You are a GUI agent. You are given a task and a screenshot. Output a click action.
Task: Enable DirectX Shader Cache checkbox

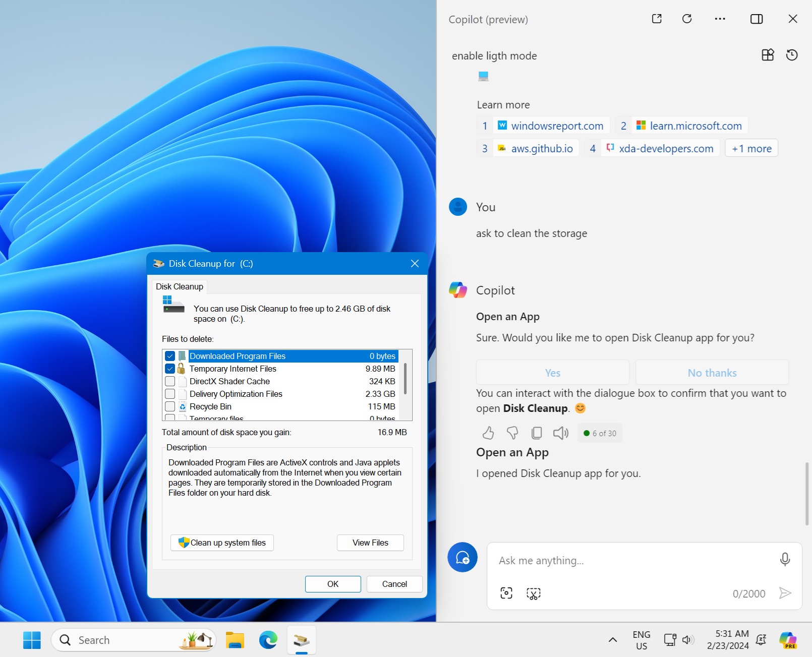170,381
